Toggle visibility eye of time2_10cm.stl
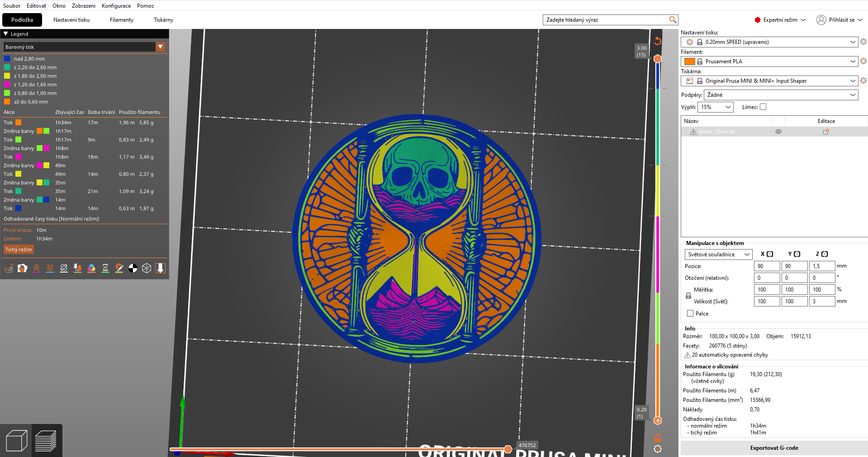 (778, 132)
